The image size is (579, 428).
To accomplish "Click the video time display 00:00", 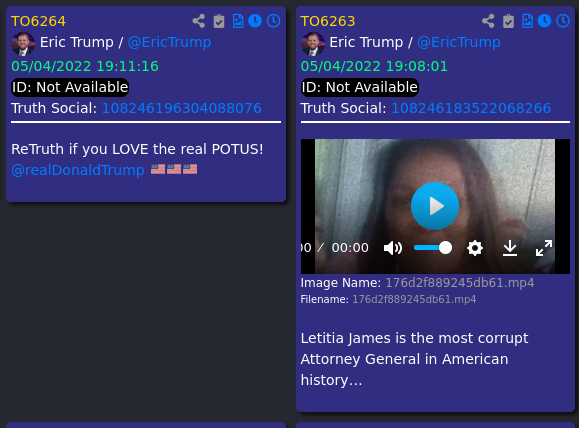I will (x=350, y=248).
